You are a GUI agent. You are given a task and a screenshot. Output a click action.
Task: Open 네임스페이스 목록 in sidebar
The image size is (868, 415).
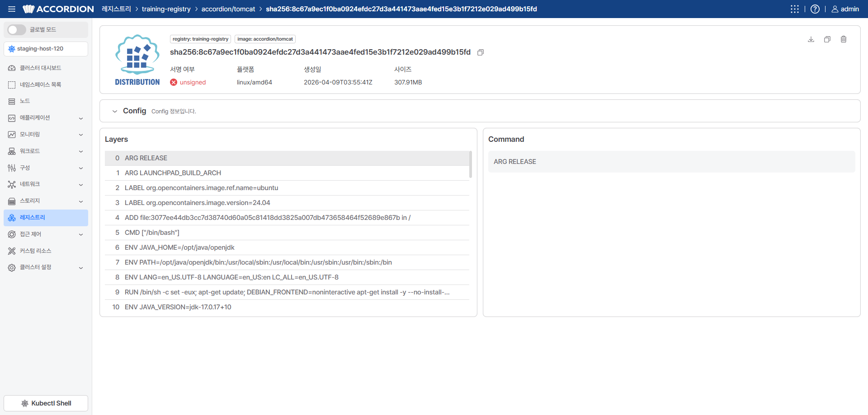[46, 85]
